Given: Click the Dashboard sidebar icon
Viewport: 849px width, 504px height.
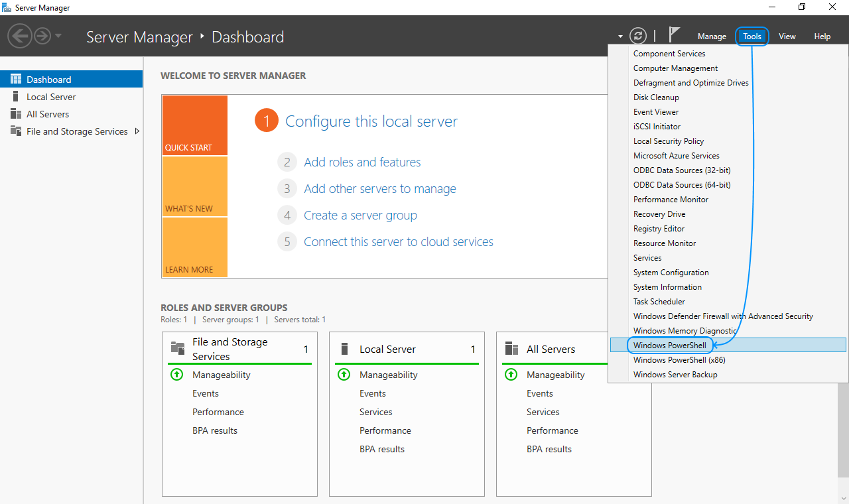Looking at the screenshot, I should point(16,79).
